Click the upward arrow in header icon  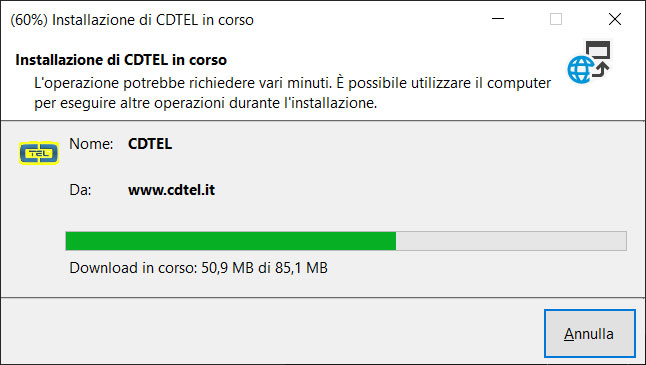pos(602,70)
